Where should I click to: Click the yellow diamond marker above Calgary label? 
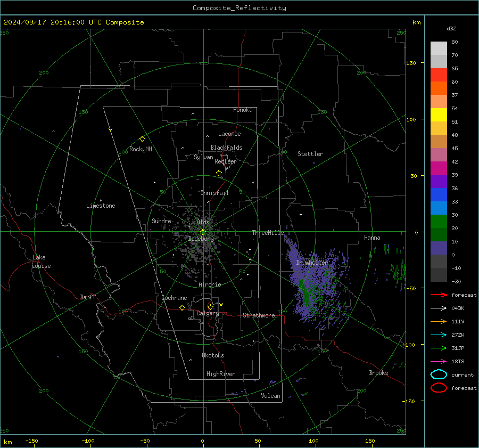210,307
